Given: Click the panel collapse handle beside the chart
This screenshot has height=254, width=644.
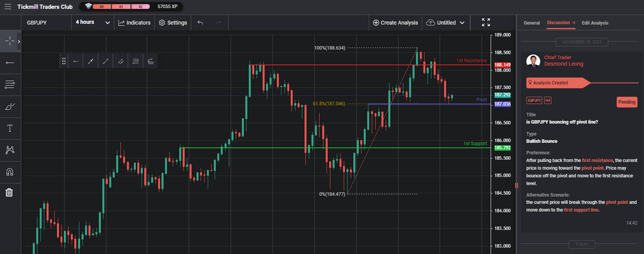Looking at the screenshot, I should pos(517,185).
